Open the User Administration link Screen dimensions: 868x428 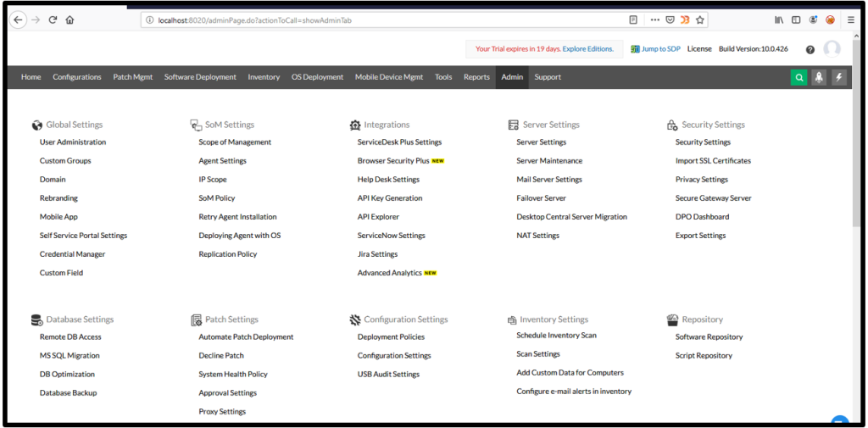tap(73, 142)
